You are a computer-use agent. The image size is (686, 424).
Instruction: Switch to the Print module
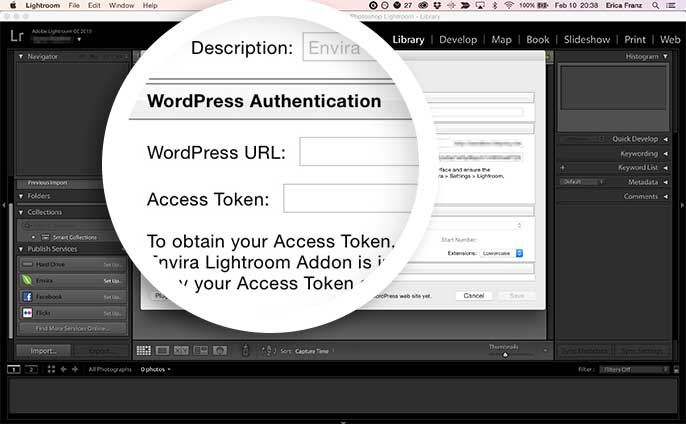coord(635,39)
